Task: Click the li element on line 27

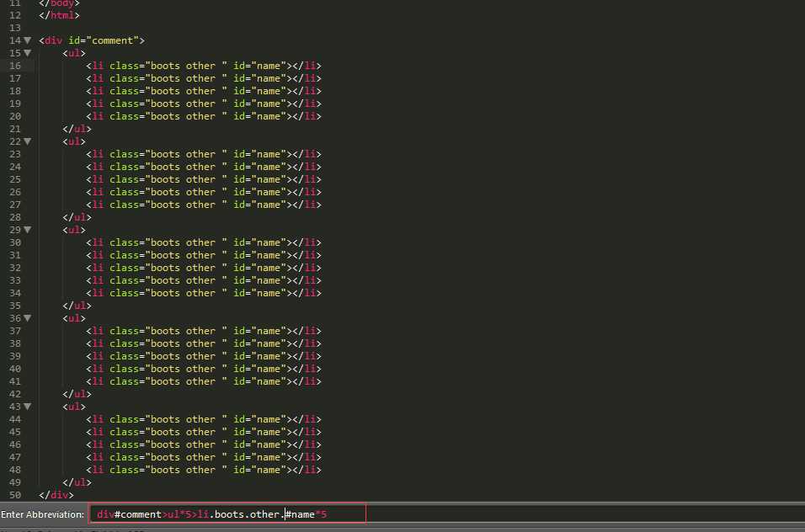Action: click(x=204, y=205)
